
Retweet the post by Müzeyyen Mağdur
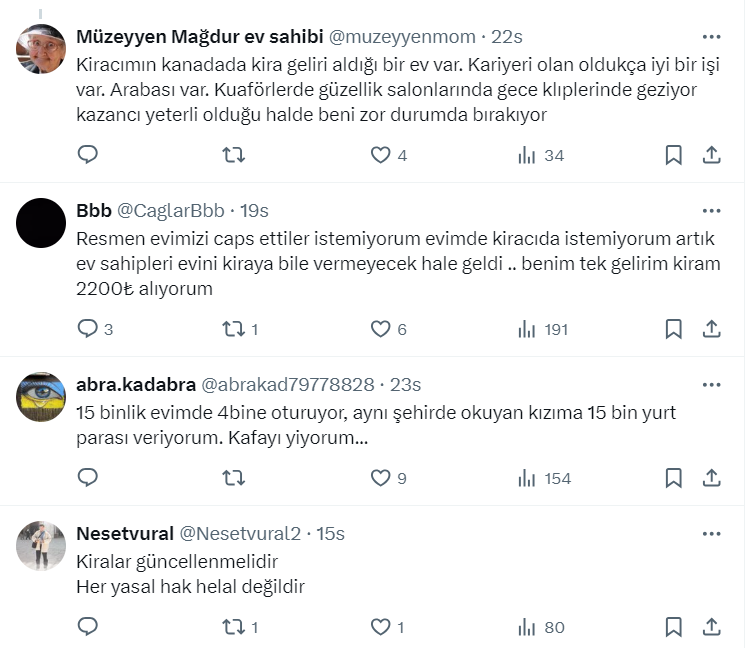pos(233,155)
